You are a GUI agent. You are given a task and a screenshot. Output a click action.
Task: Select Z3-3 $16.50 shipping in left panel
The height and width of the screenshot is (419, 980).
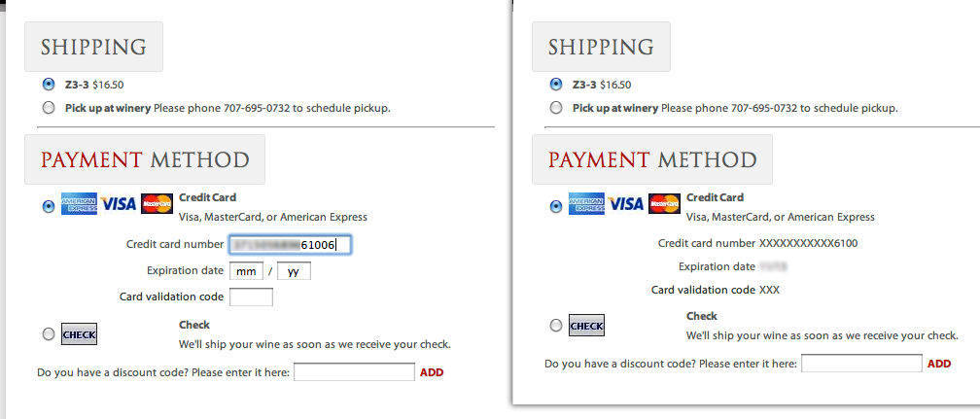49,84
